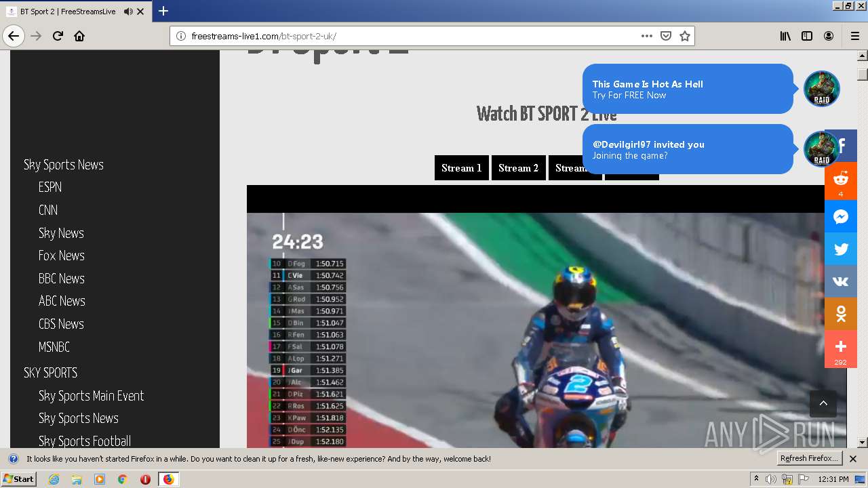The width and height of the screenshot is (868, 488).
Task: Reload the current page
Action: click(x=58, y=36)
